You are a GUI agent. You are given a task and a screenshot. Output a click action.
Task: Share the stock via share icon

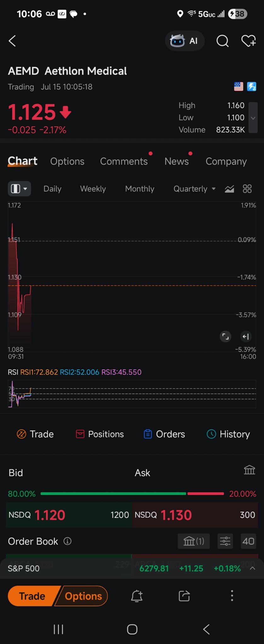[x=184, y=596]
